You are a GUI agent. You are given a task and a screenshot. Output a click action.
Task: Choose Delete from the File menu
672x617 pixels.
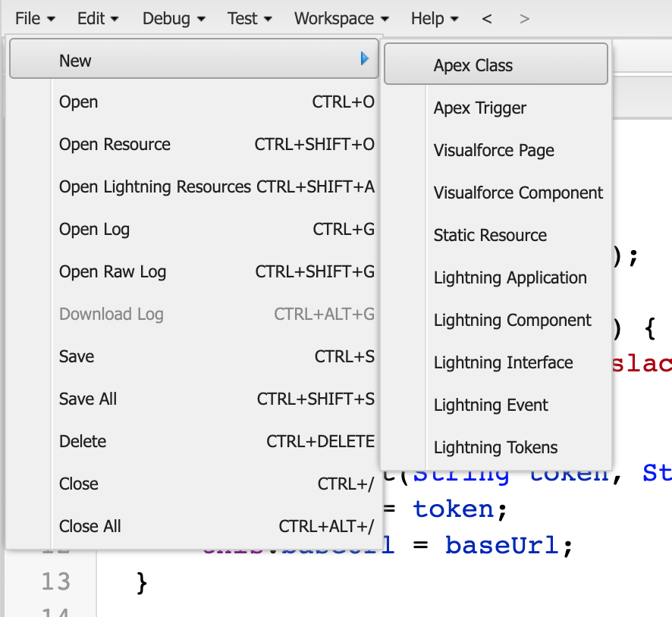(x=193, y=441)
